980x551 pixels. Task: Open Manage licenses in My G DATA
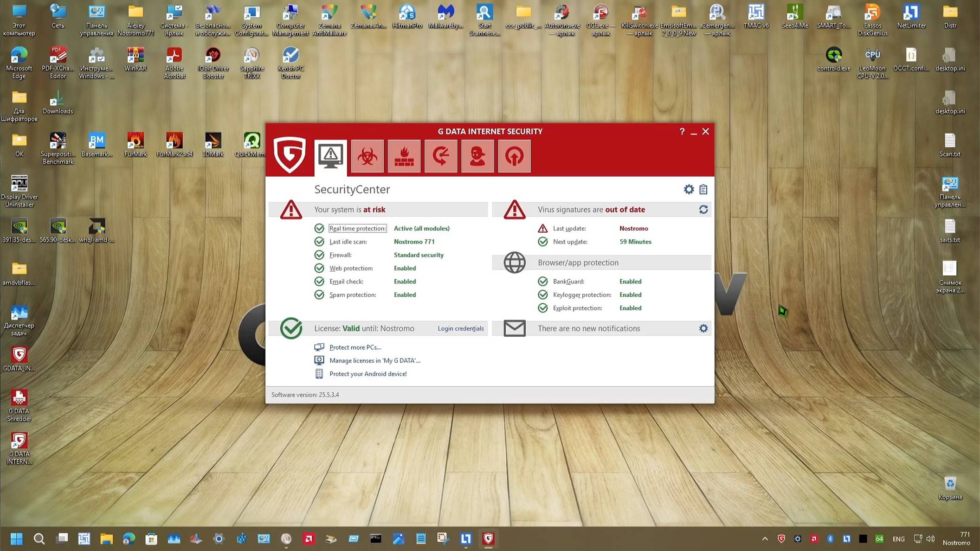pos(374,360)
